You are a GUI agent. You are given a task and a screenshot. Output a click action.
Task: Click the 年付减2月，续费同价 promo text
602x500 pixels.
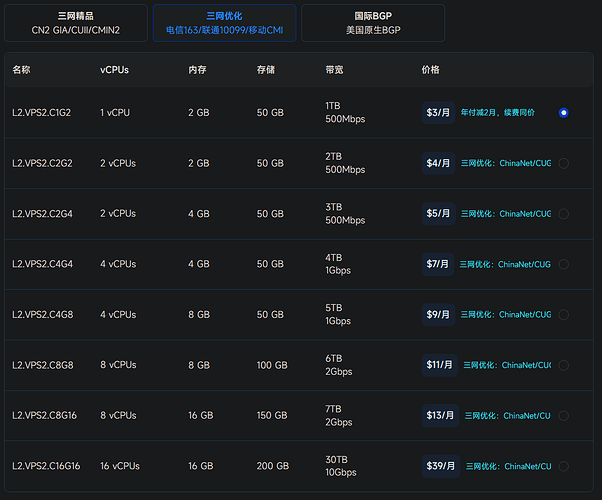point(498,113)
